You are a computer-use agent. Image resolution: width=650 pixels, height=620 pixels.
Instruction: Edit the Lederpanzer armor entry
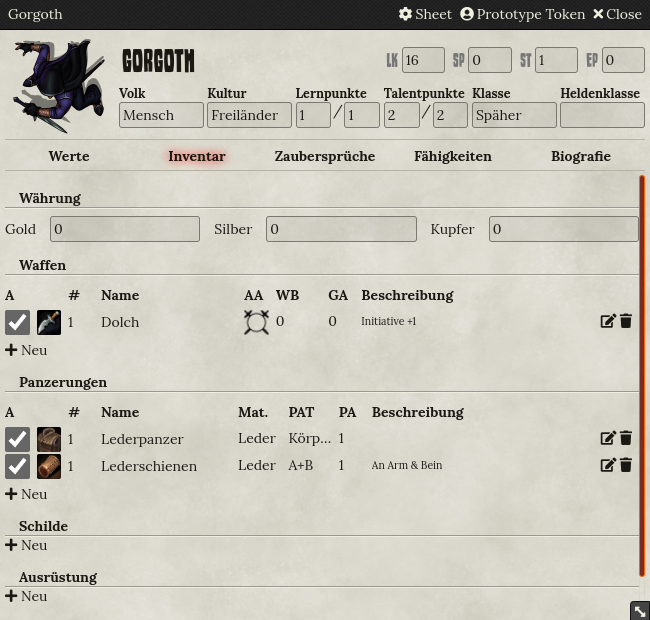point(608,438)
